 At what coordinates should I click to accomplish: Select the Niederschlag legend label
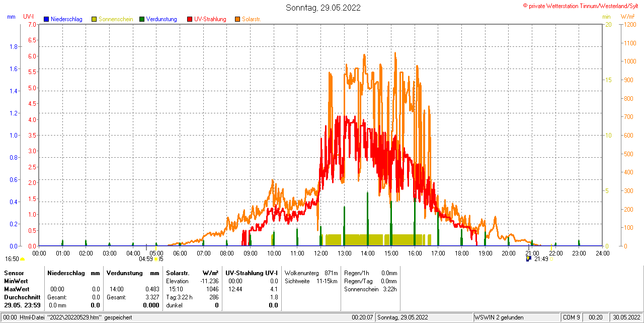[66, 19]
